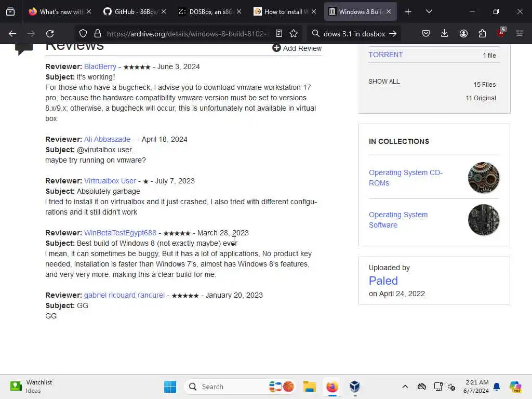This screenshot has height=399, width=532.
Task: Open reviewer WinBetaTestEgypt688 profile link
Action: pos(120,233)
